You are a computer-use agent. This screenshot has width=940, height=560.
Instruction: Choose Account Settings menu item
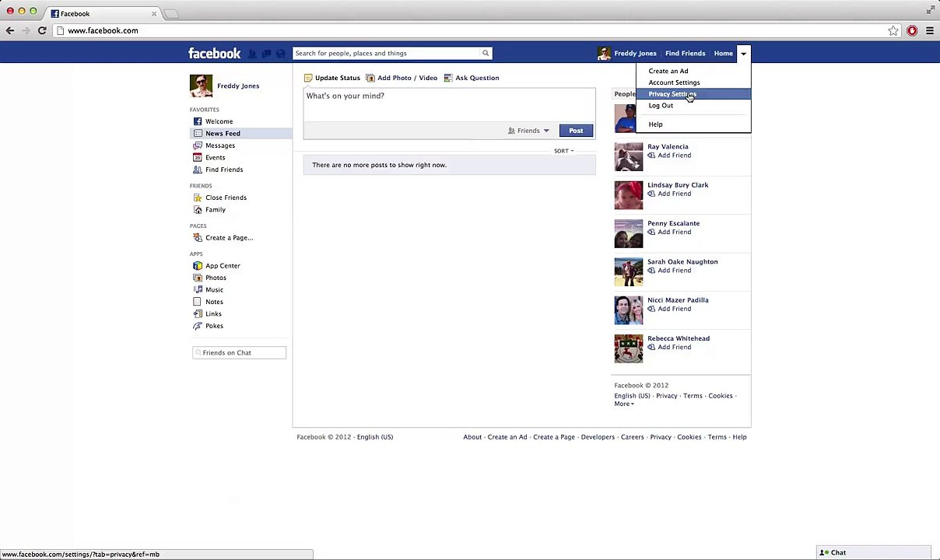[x=674, y=82]
